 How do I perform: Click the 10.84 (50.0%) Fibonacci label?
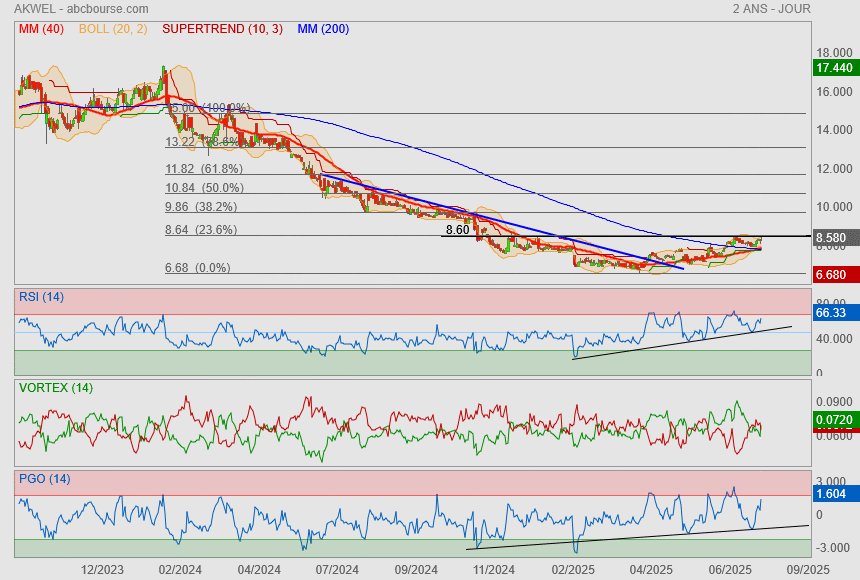tap(205, 188)
